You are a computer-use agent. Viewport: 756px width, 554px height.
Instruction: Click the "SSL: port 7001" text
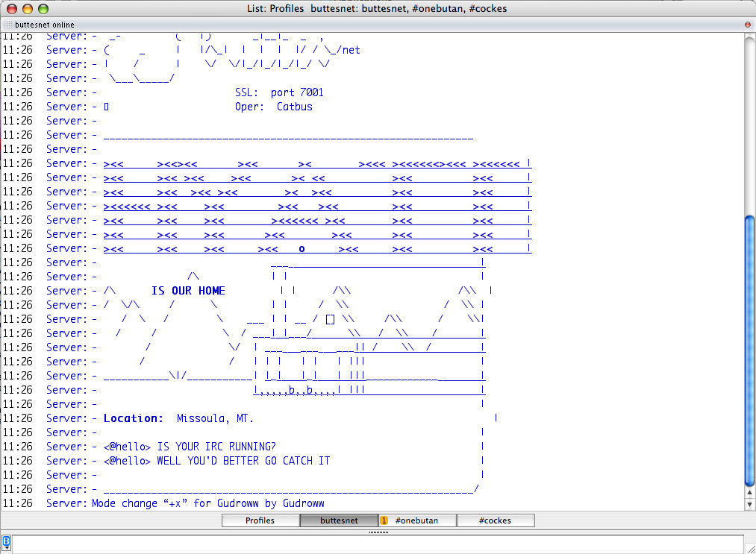click(279, 92)
